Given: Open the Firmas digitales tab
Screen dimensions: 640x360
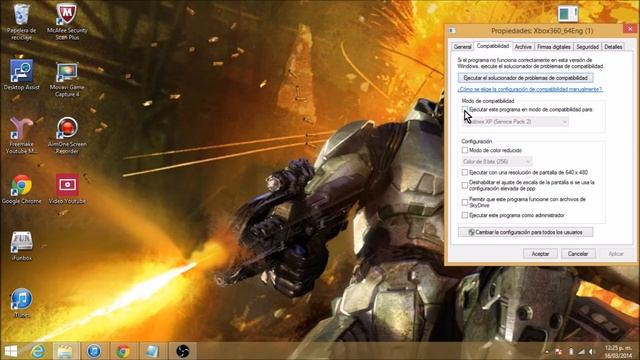Looking at the screenshot, I should click(553, 47).
